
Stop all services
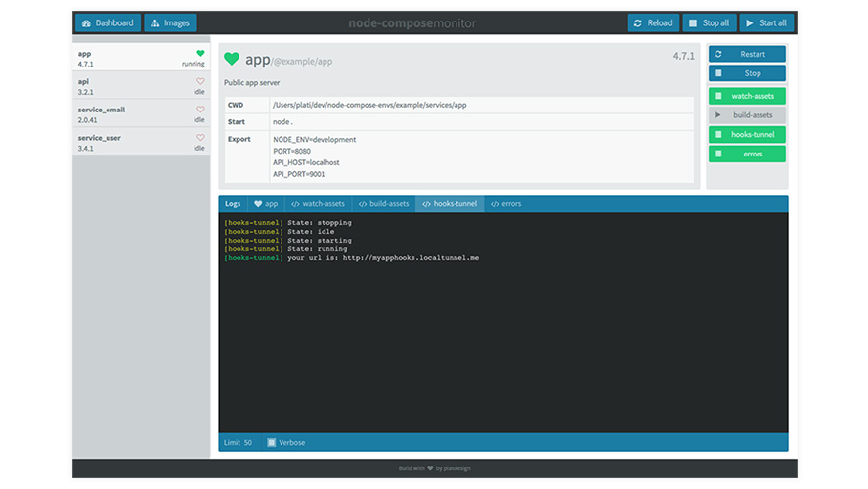coord(708,22)
